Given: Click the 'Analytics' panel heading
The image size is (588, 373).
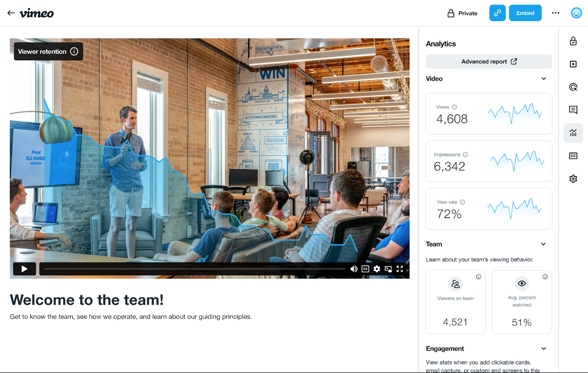Looking at the screenshot, I should click(441, 44).
